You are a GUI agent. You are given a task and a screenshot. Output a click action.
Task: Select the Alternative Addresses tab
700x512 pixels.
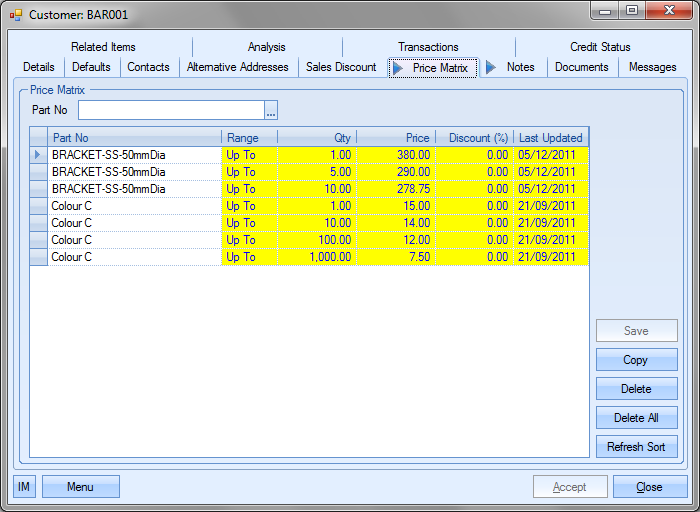click(x=237, y=67)
